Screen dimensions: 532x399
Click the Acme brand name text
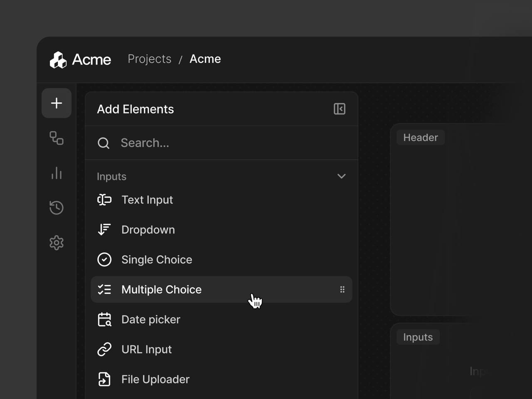(x=91, y=60)
